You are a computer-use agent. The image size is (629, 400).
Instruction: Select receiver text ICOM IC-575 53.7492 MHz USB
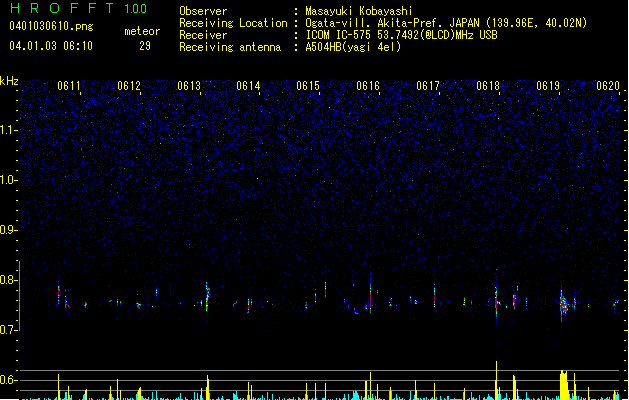coord(401,35)
